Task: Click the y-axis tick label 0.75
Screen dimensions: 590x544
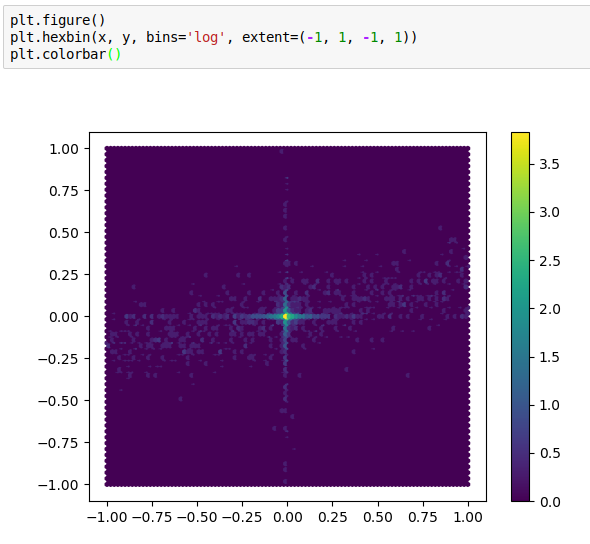Action: [64, 191]
